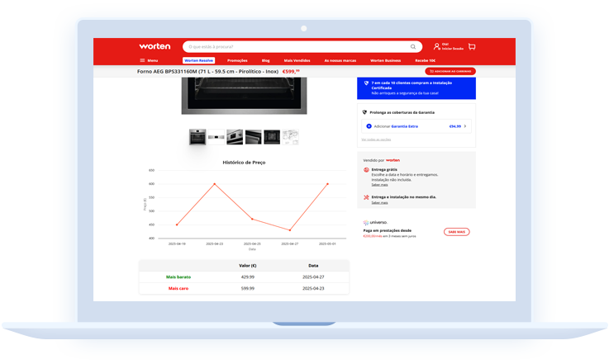
Task: Click the worten seller link
Action: coord(393,160)
